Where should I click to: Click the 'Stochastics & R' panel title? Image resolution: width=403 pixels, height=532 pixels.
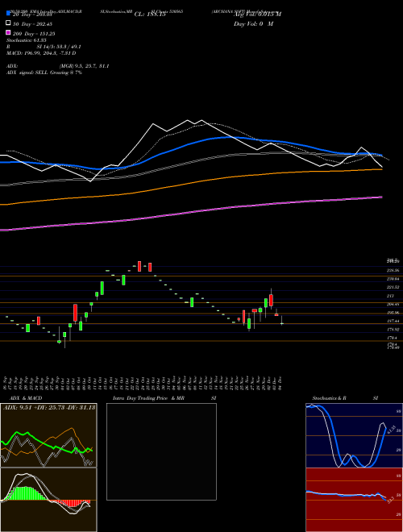tap(329, 398)
